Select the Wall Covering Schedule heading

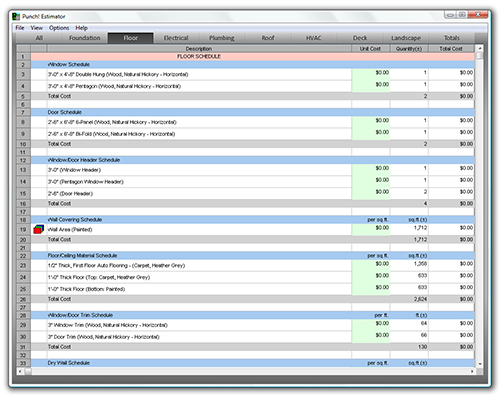point(75,220)
